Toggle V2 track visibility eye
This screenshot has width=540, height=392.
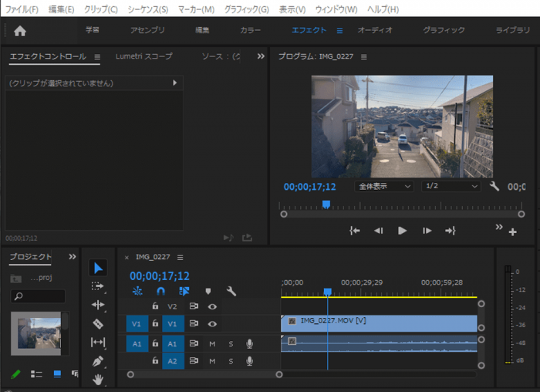[x=212, y=306]
